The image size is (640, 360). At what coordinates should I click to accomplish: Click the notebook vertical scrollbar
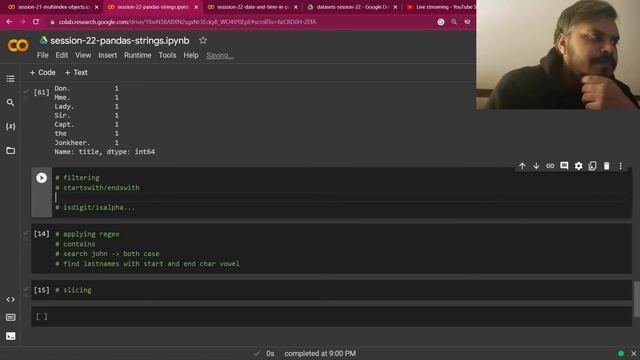point(636,299)
